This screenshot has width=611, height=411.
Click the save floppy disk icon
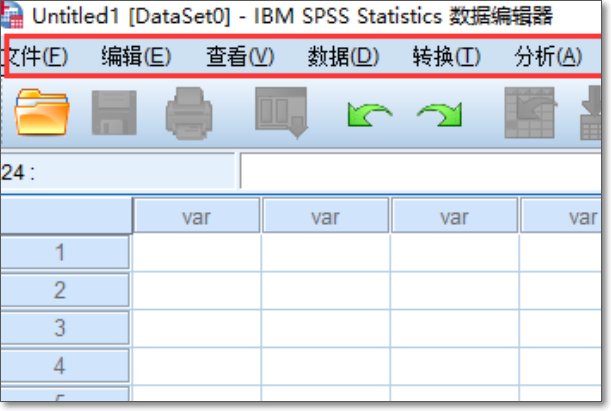pos(114,113)
